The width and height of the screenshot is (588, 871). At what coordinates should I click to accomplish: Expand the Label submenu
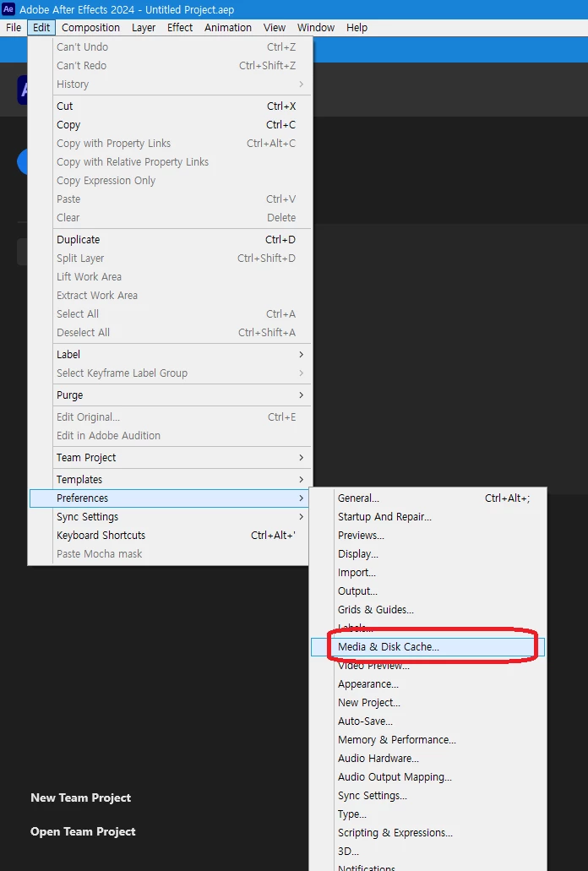pyautogui.click(x=170, y=355)
